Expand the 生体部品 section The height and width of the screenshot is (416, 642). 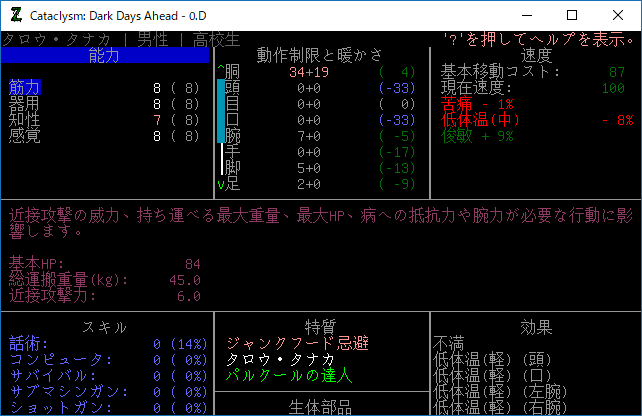coord(320,406)
